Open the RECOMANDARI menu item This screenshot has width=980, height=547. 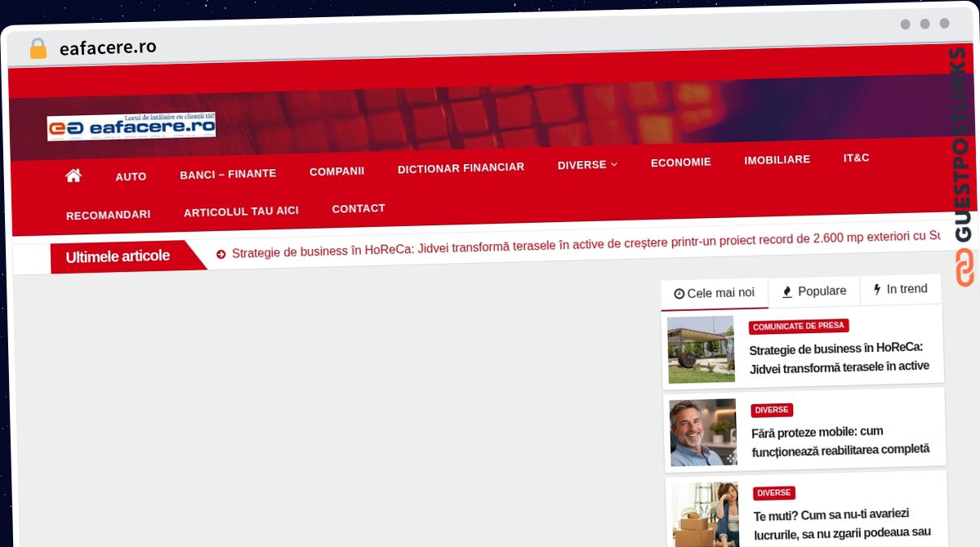coord(108,215)
